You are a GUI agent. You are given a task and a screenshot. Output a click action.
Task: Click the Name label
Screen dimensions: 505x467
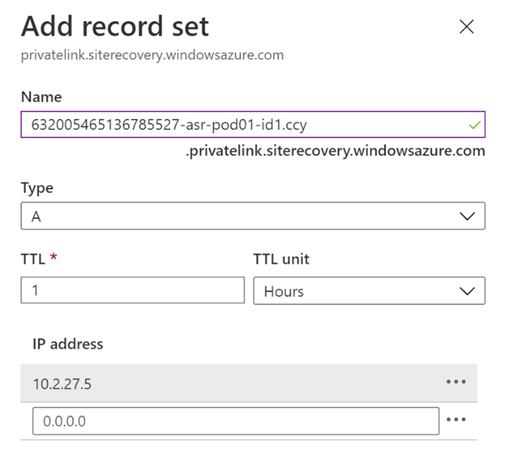(41, 97)
